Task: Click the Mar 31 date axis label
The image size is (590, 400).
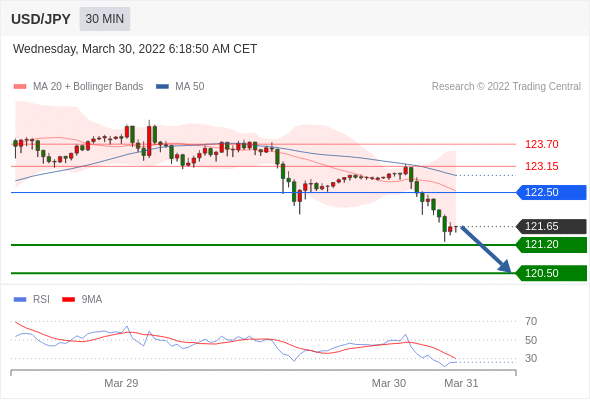Action: [x=461, y=383]
